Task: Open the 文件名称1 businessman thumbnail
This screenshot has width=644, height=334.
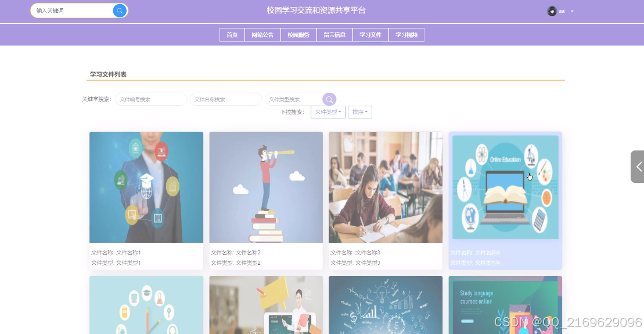Action: pos(146,188)
